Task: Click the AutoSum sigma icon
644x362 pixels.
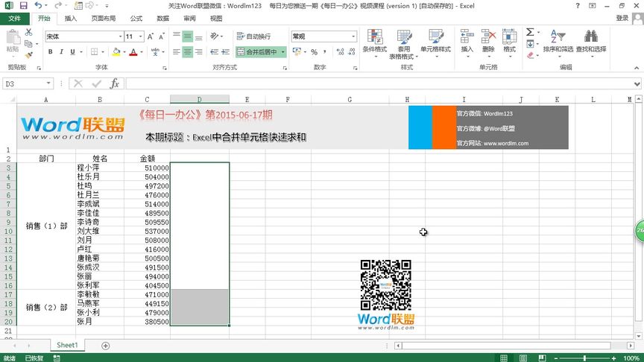Action: [530, 32]
